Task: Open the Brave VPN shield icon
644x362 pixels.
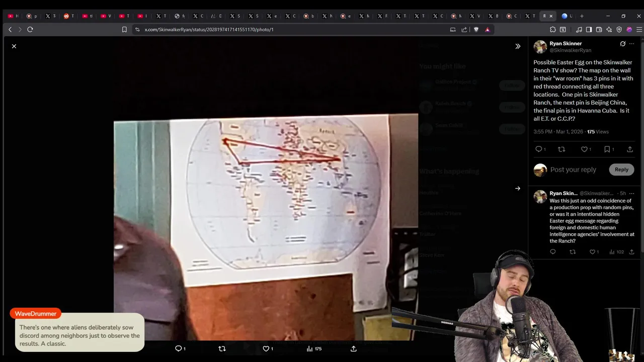Action: [x=619, y=30]
